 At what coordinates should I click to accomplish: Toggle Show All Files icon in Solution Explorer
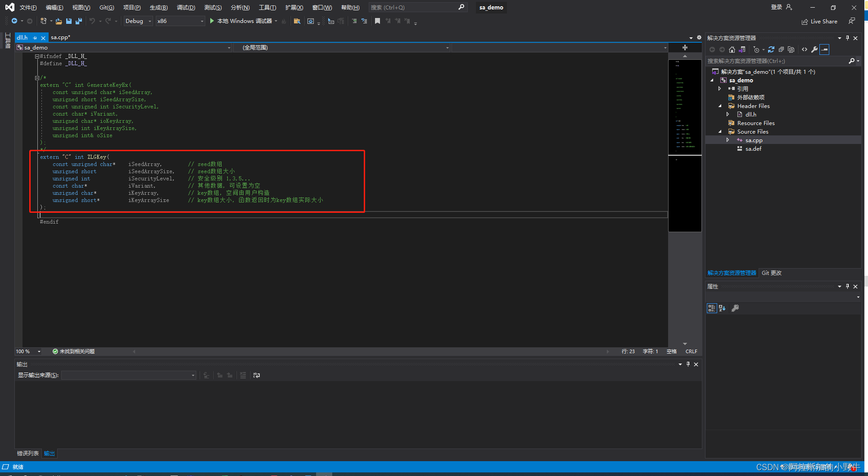coord(791,49)
